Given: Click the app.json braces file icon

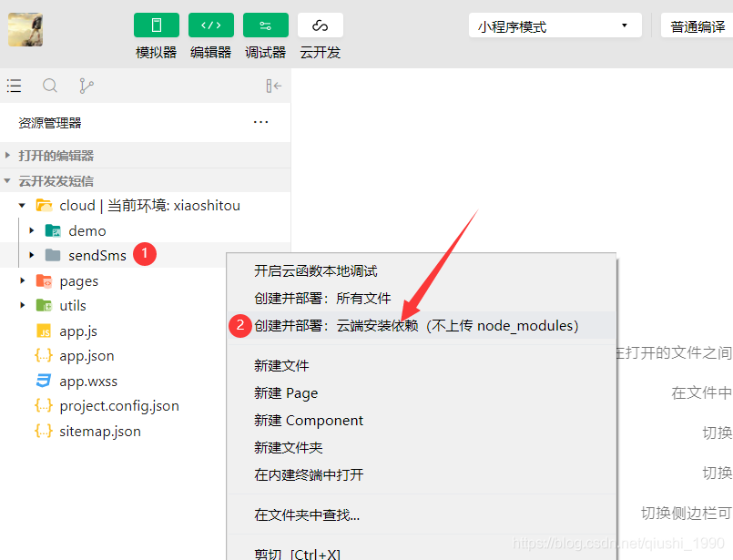Looking at the screenshot, I should point(44,356).
